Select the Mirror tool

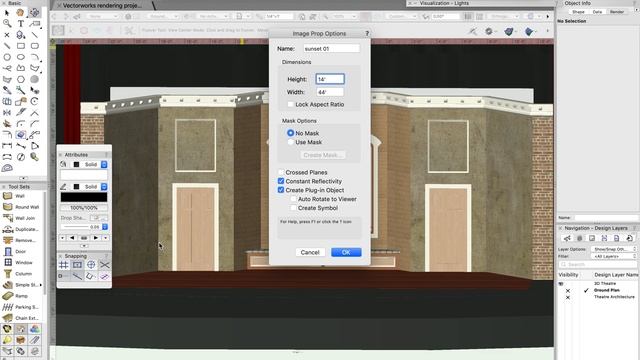click(x=7, y=112)
